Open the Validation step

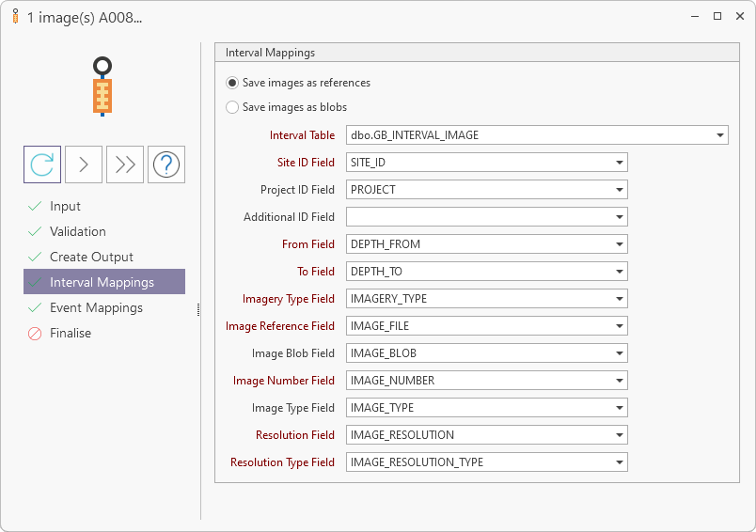77,232
